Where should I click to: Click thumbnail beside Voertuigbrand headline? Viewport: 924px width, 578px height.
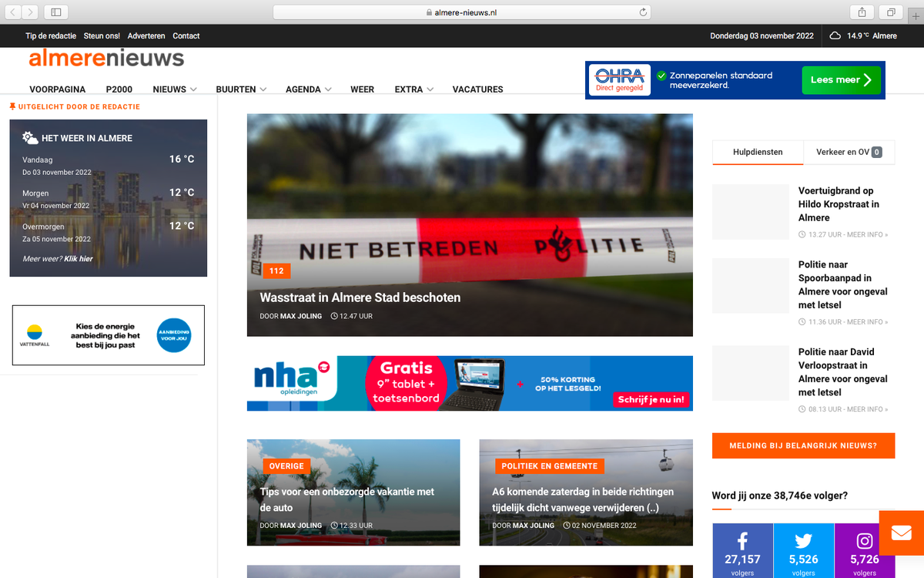coord(751,212)
